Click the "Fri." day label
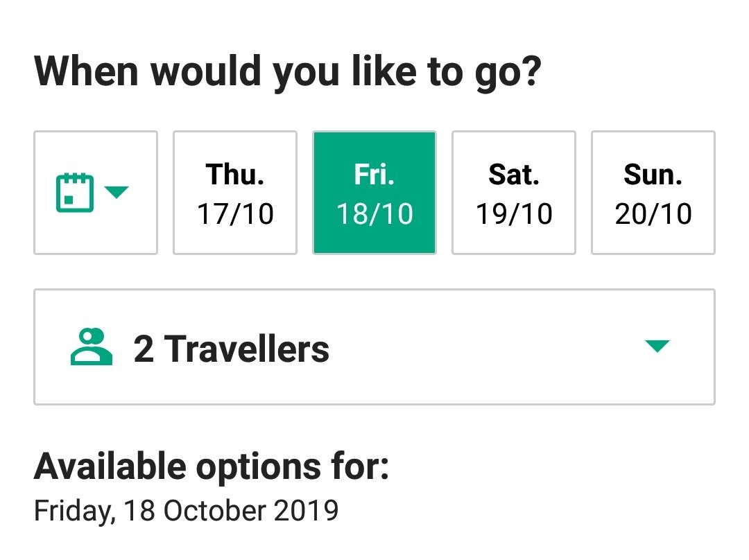 (374, 175)
